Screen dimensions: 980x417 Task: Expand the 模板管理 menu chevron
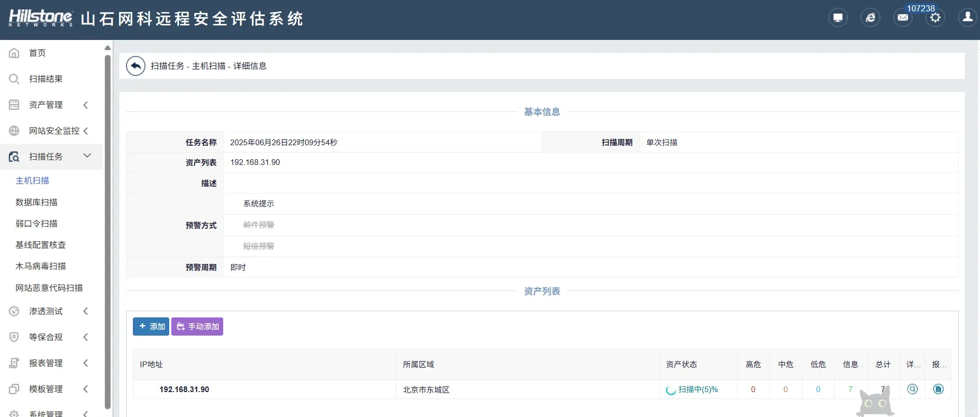point(86,389)
